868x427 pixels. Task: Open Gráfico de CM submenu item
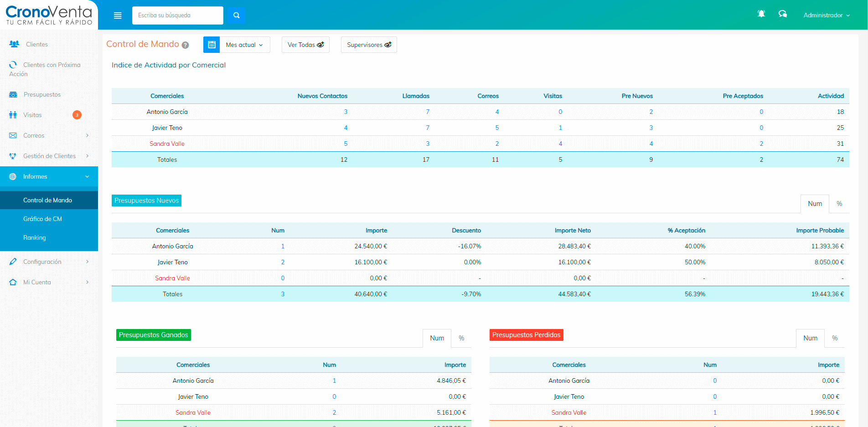point(49,219)
